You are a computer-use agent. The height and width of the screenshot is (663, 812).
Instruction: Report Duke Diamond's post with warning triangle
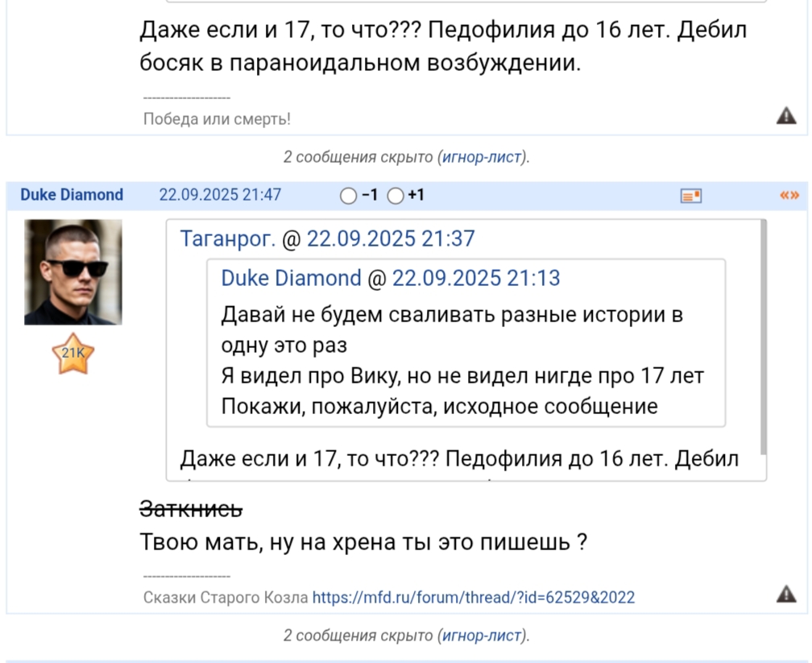[786, 594]
